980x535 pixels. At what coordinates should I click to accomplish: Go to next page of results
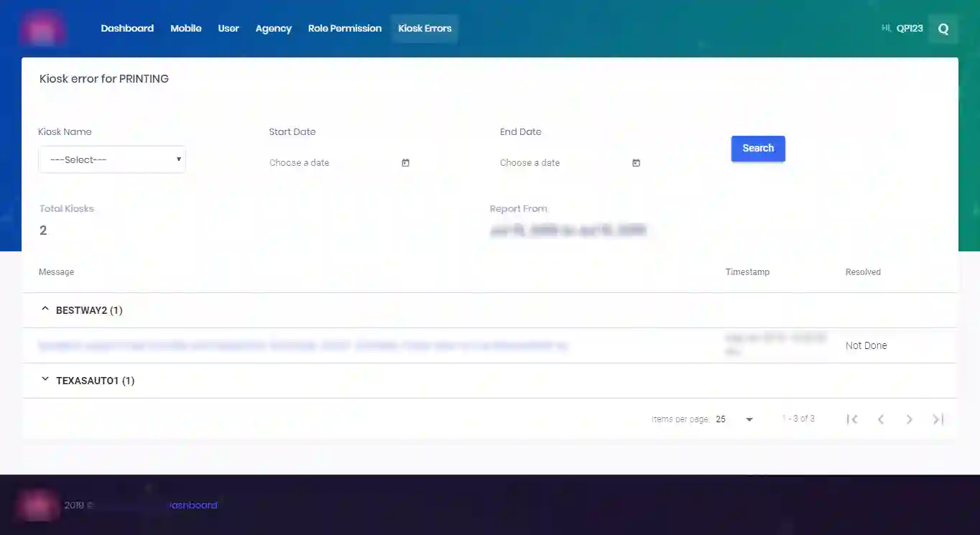[x=910, y=419]
